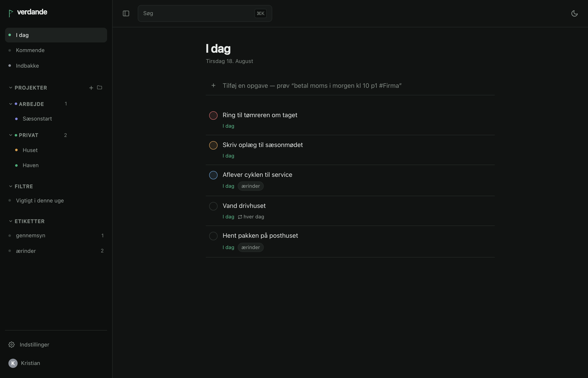Tick the Vand drivhuset checkbox
588x378 pixels.
(x=213, y=206)
